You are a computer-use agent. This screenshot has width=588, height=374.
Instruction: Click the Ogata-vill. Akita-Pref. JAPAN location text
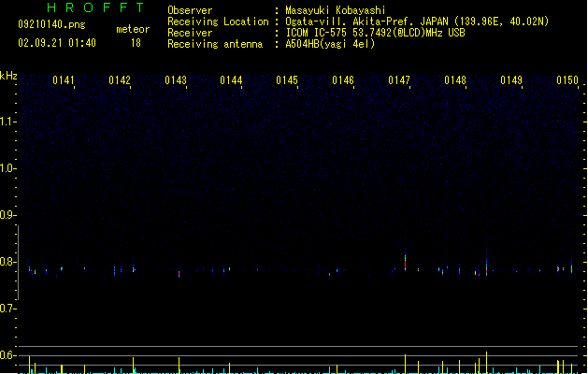[417, 22]
